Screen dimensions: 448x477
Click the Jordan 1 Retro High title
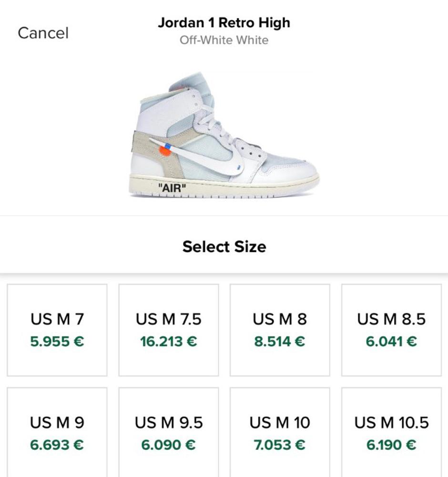coord(224,22)
